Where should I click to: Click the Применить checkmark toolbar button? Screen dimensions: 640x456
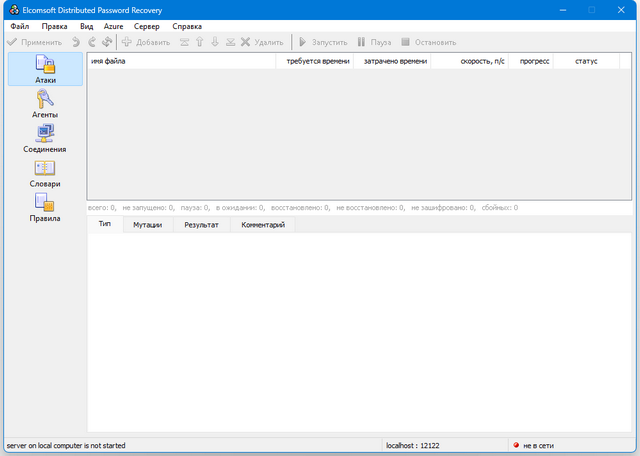35,42
